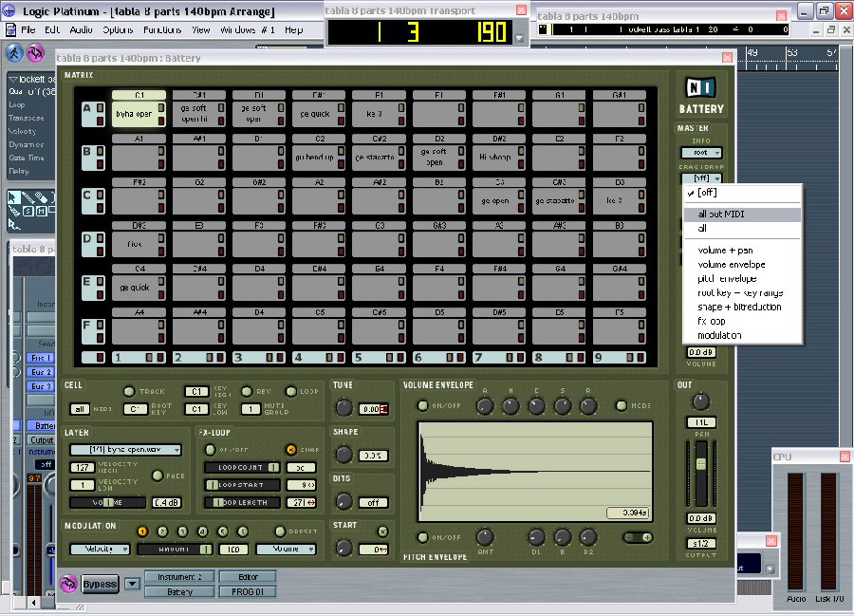
Task: Enable the FX-Loop On/Off switch
Action: (x=211, y=449)
